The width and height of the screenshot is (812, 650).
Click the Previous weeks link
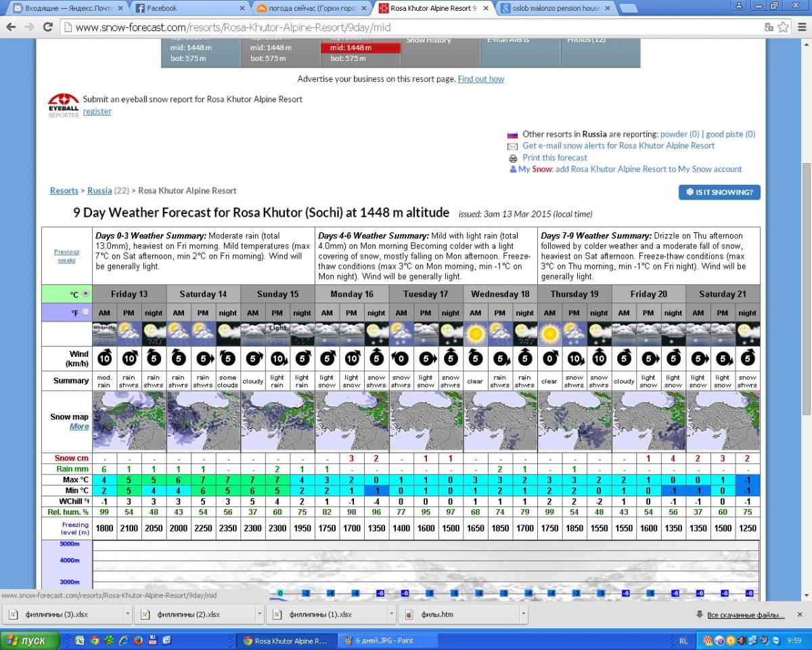coord(66,256)
